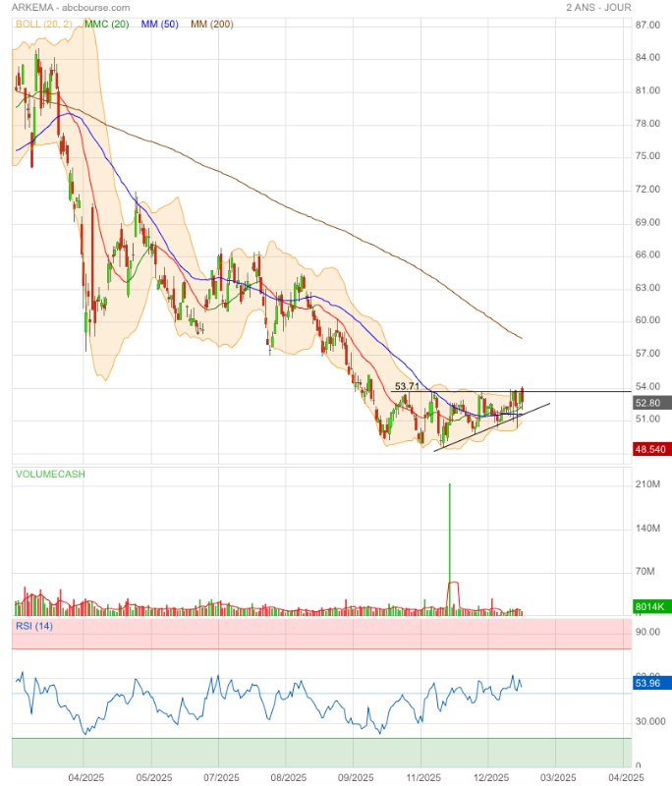
Task: Select the MM (50) indicator label
Action: pyautogui.click(x=160, y=24)
